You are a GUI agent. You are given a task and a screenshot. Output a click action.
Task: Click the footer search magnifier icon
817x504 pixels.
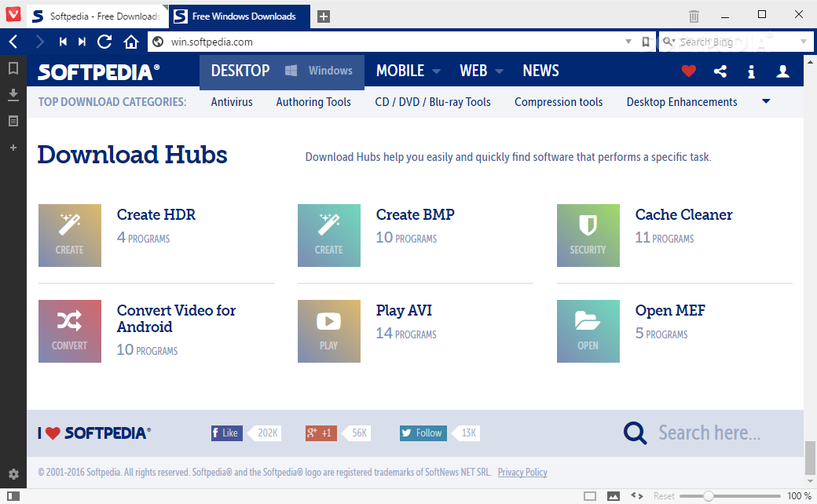636,433
